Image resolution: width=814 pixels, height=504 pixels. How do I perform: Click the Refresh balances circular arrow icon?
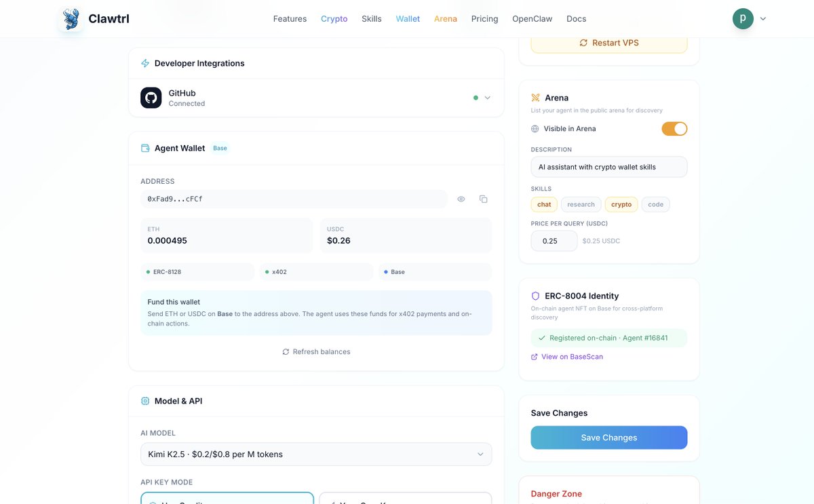(286, 352)
